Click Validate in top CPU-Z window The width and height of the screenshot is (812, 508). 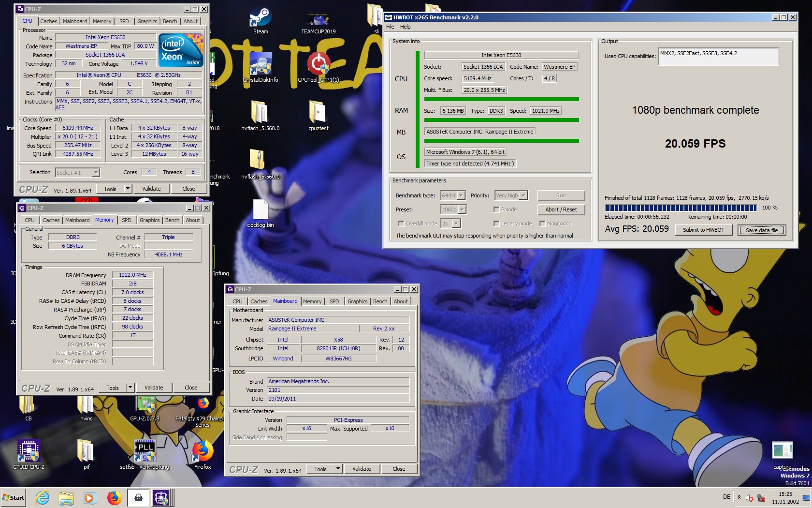tap(151, 189)
